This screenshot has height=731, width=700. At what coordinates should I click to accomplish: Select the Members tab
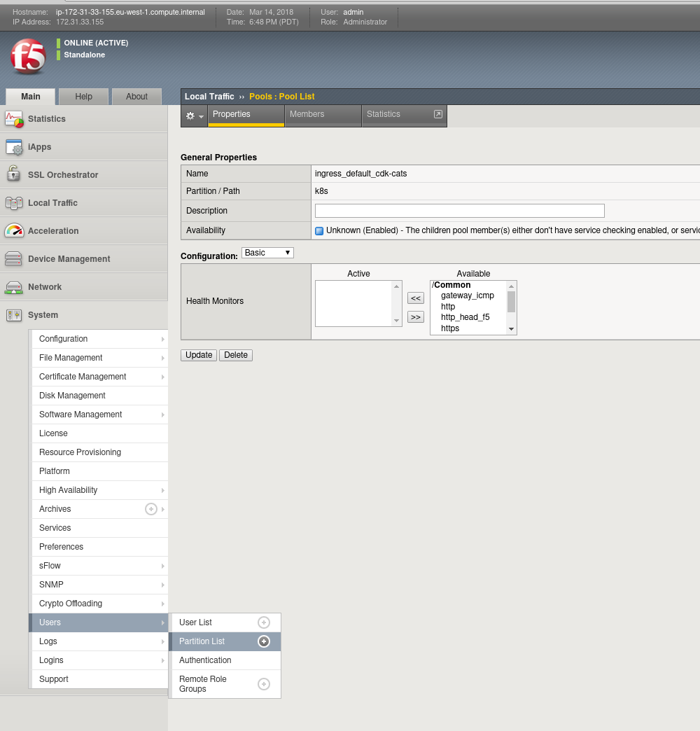point(323,115)
